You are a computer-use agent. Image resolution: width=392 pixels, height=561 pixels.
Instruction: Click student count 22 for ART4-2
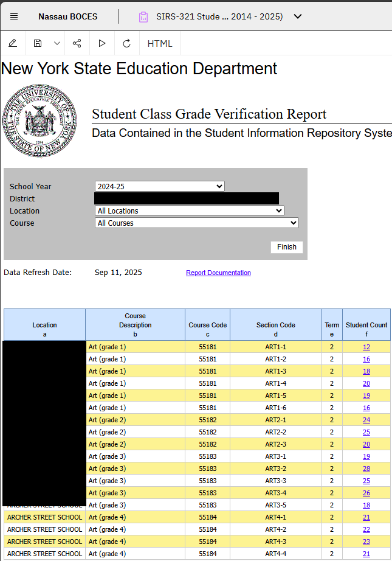[x=366, y=529]
